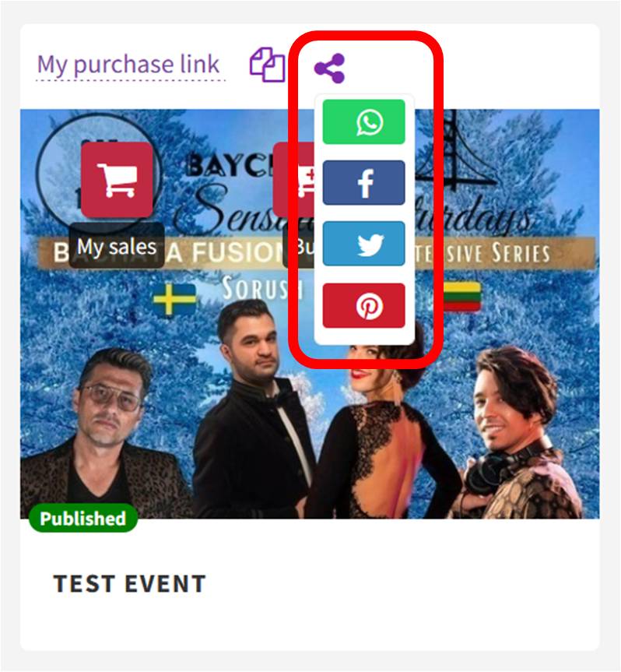Click the My sales tooltip label
This screenshot has height=672, width=621.
coord(117,247)
